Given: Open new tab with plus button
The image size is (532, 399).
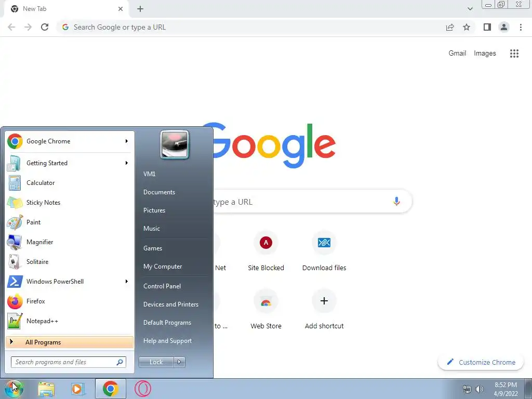Looking at the screenshot, I should tap(140, 9).
